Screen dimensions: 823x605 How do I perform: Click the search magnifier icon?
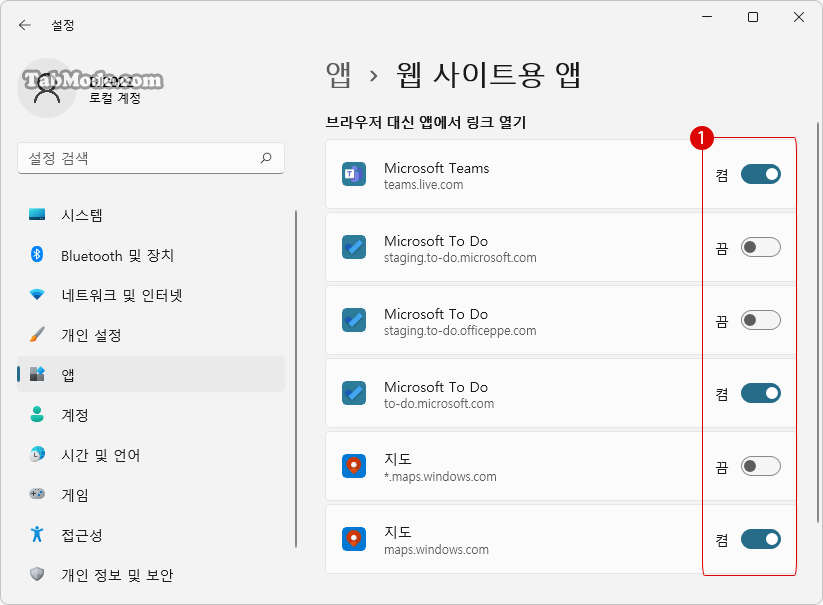[x=266, y=158]
